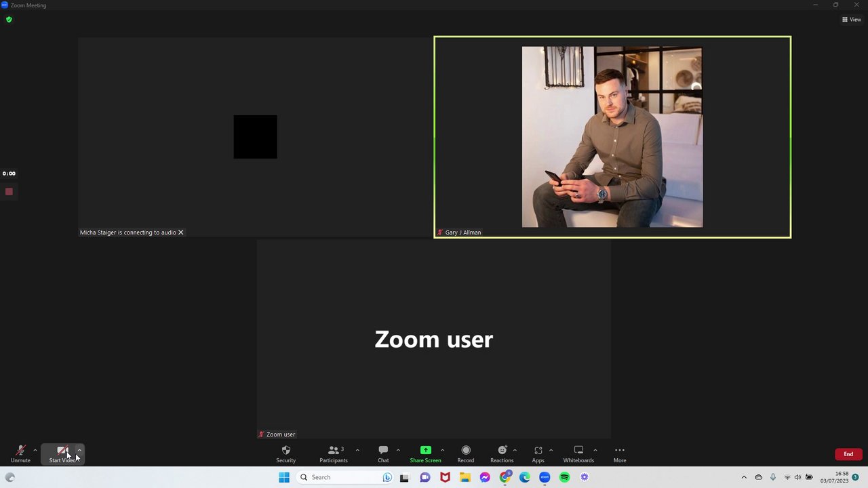868x488 pixels.
Task: Open the Windows Start menu
Action: click(284, 477)
